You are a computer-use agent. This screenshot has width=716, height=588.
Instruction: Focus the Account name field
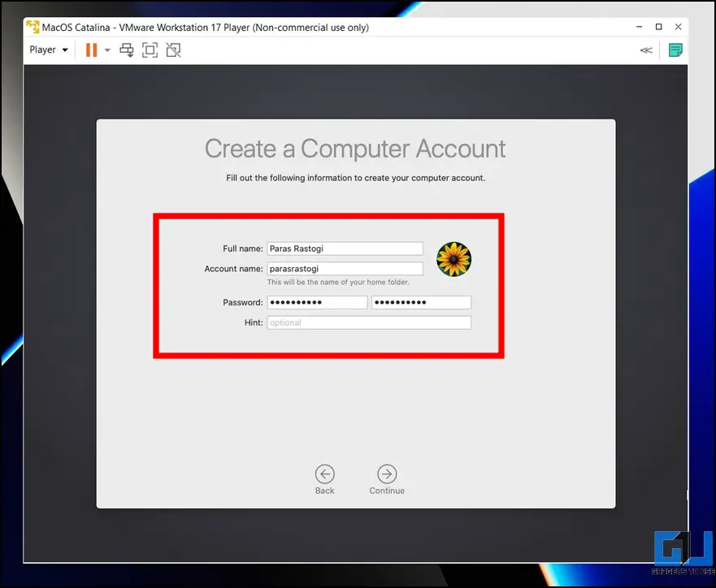click(345, 269)
